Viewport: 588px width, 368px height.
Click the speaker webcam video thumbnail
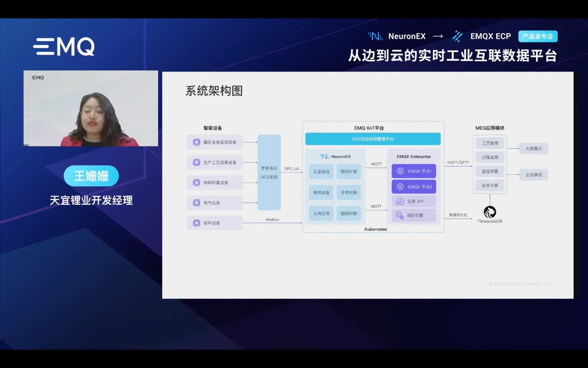tap(91, 108)
